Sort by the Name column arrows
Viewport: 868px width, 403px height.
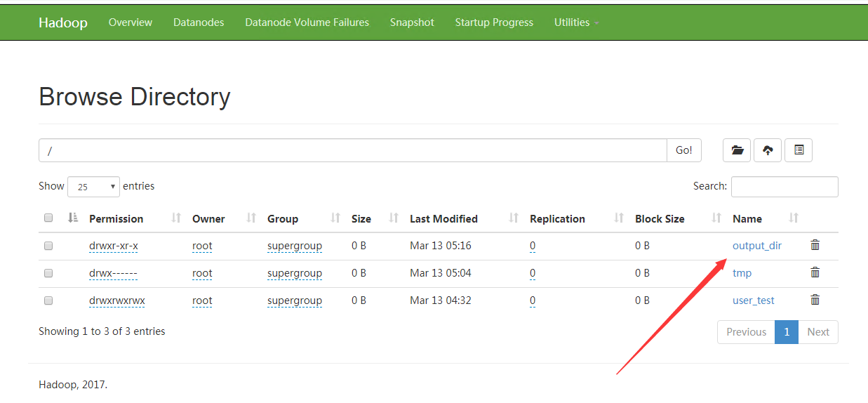pyautogui.click(x=794, y=218)
